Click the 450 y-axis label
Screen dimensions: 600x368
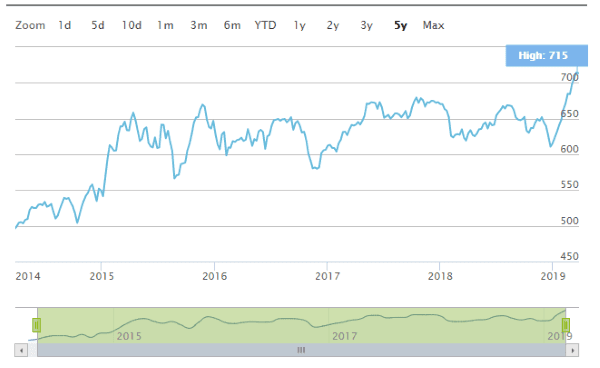[x=569, y=256]
